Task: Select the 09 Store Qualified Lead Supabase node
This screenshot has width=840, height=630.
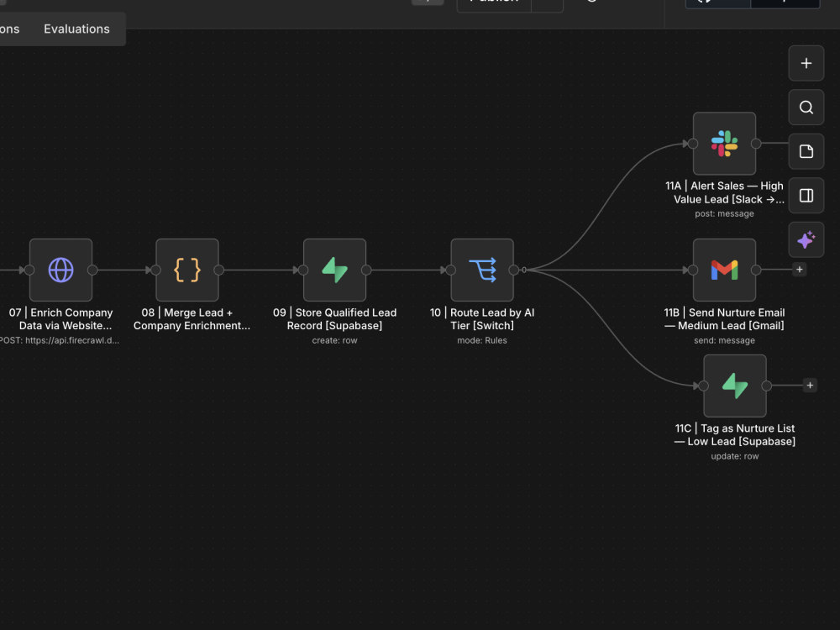Action: [335, 270]
